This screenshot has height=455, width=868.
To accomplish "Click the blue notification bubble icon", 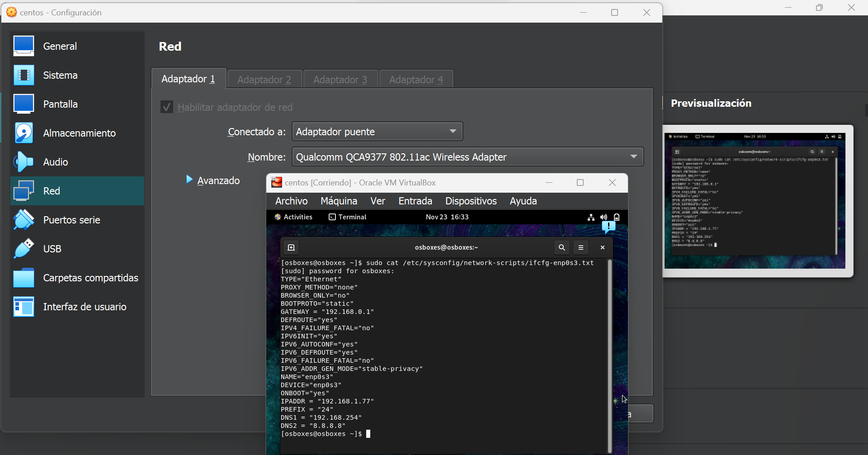I will (x=609, y=227).
